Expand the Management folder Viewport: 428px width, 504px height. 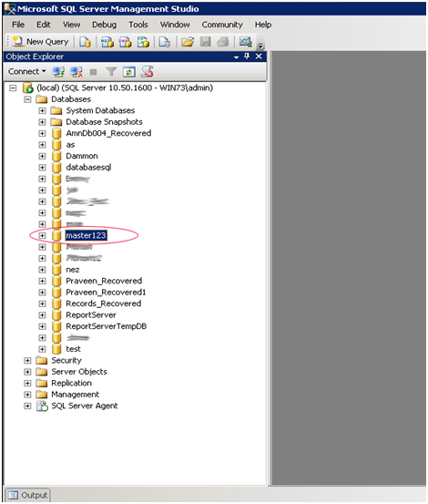(27, 395)
